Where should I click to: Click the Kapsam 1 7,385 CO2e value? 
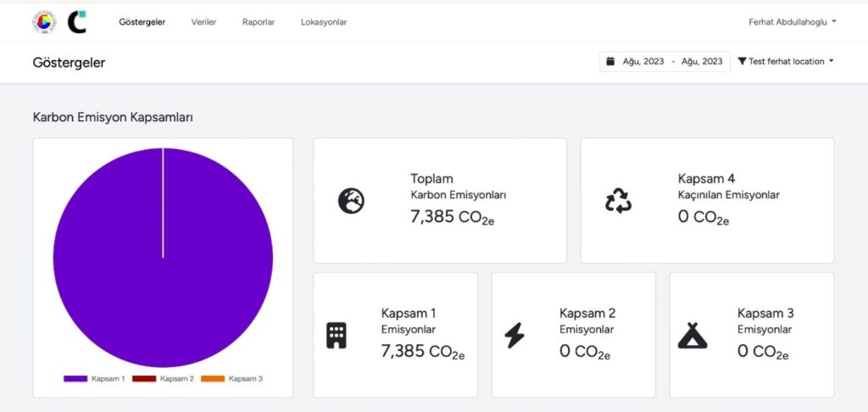click(x=423, y=352)
